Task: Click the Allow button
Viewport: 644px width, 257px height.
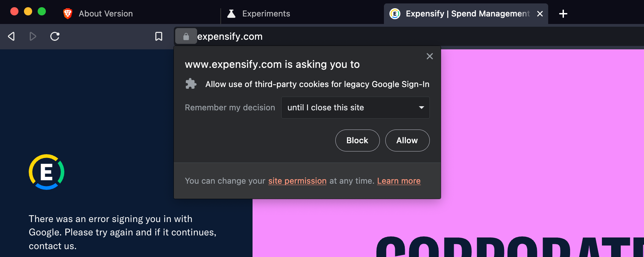Action: click(407, 140)
